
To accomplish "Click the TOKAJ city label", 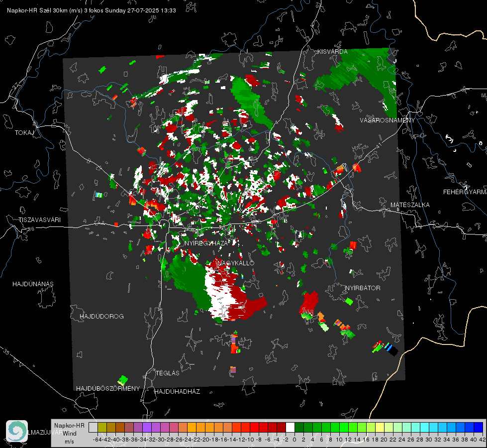I will point(24,133).
